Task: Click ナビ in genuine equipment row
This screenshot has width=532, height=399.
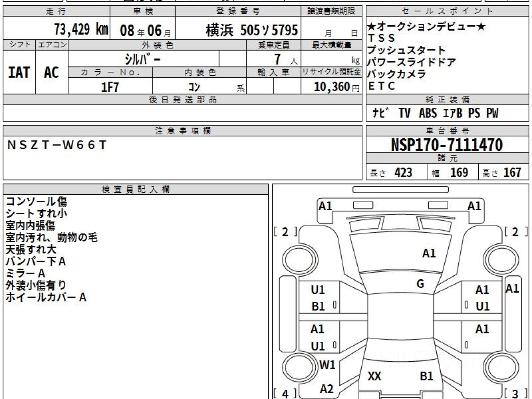Action: [x=380, y=113]
